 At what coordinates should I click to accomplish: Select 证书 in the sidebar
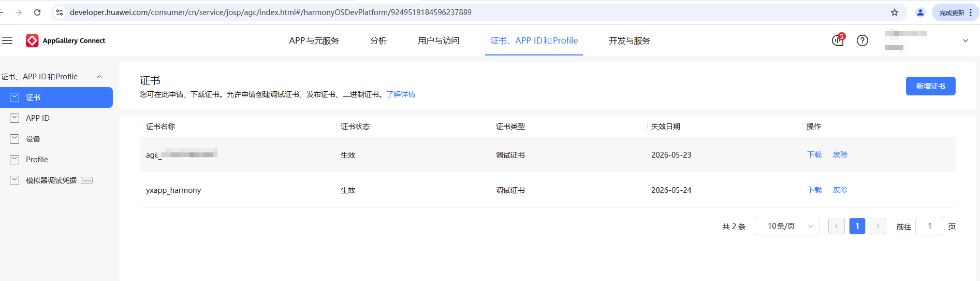[56, 97]
